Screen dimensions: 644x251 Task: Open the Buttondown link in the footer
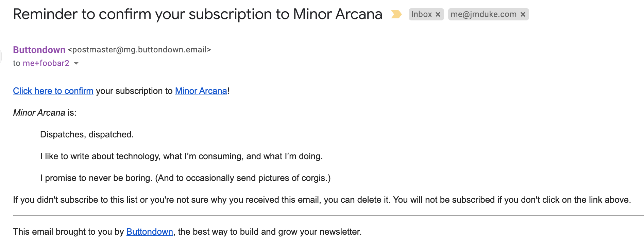pos(150,232)
